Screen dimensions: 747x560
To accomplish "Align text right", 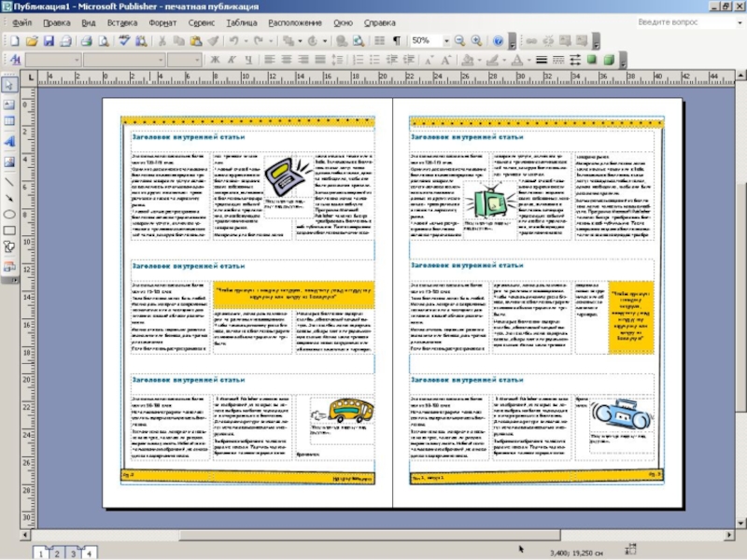I will point(303,60).
